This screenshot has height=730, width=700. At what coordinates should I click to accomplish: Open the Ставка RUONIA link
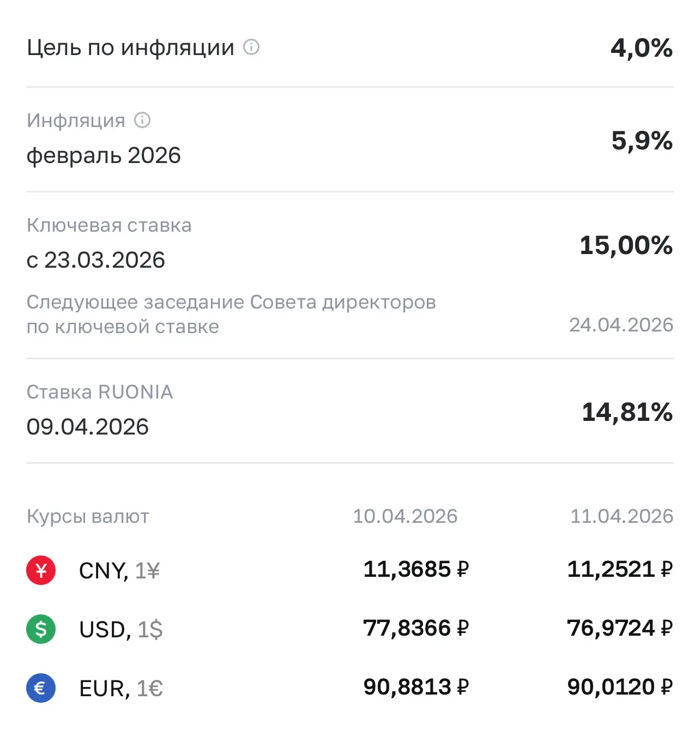(100, 392)
